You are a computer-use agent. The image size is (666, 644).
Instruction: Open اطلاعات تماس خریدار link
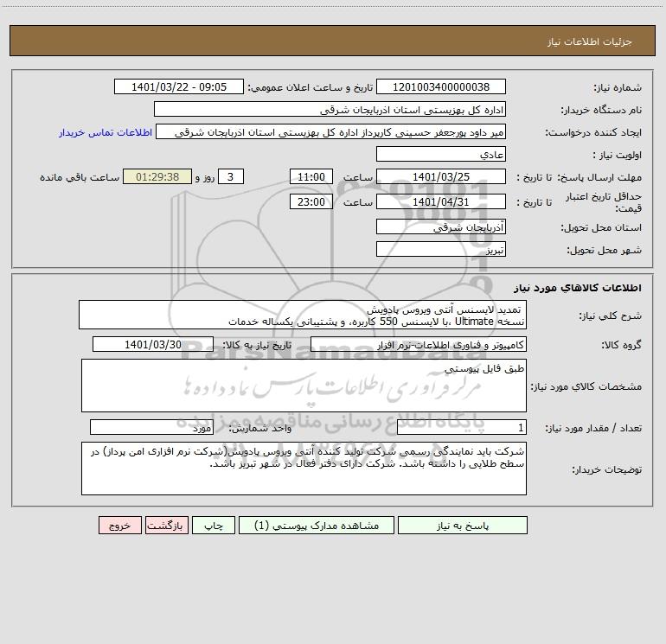point(106,132)
